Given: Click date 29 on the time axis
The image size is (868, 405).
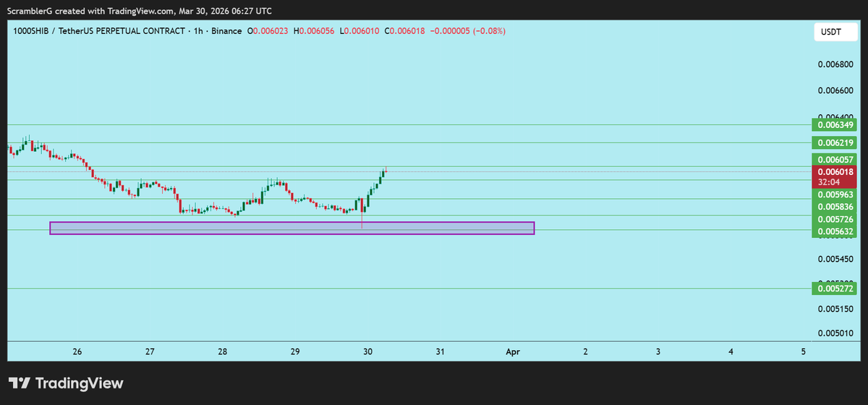Looking at the screenshot, I should point(295,351).
